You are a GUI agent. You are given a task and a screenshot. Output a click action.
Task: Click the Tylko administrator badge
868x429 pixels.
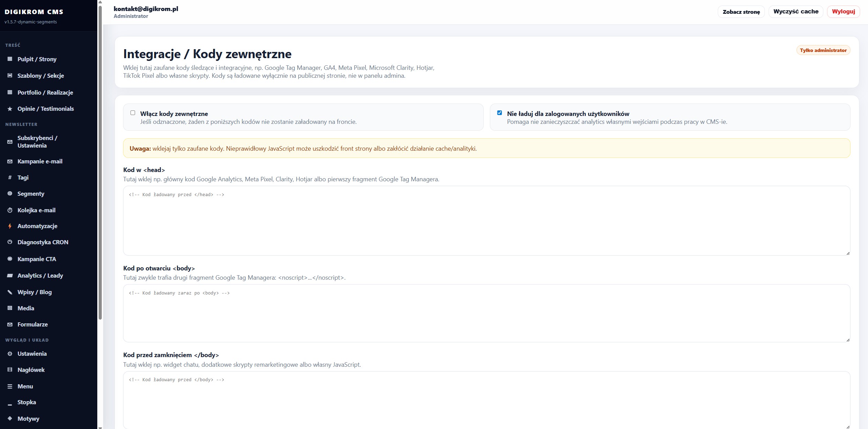(823, 50)
